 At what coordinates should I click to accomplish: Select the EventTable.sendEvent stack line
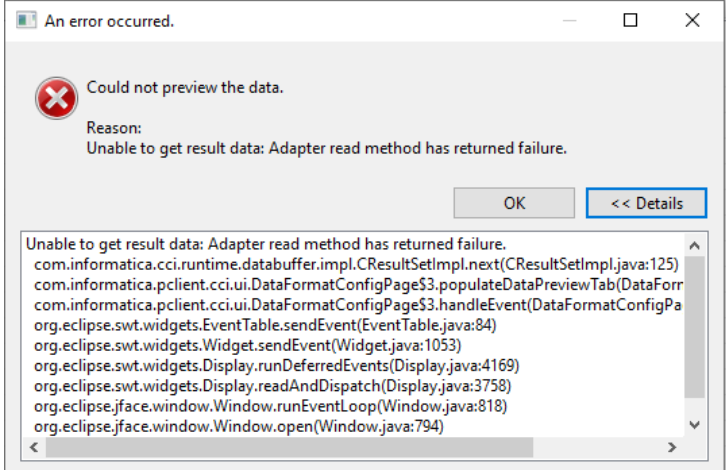pos(265,326)
